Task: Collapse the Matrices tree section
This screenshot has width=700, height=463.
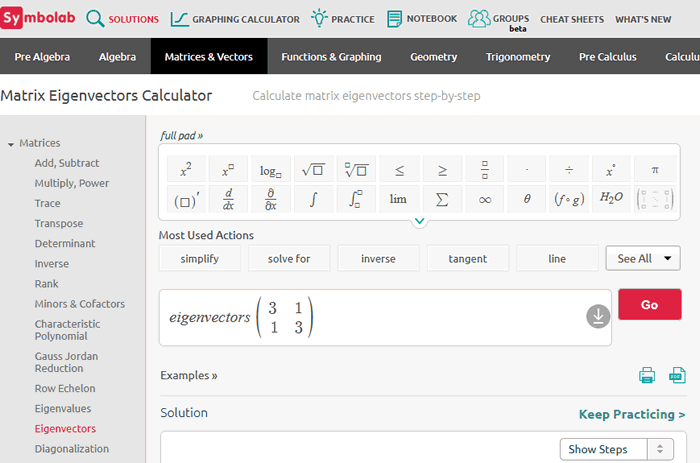Action: point(11,144)
